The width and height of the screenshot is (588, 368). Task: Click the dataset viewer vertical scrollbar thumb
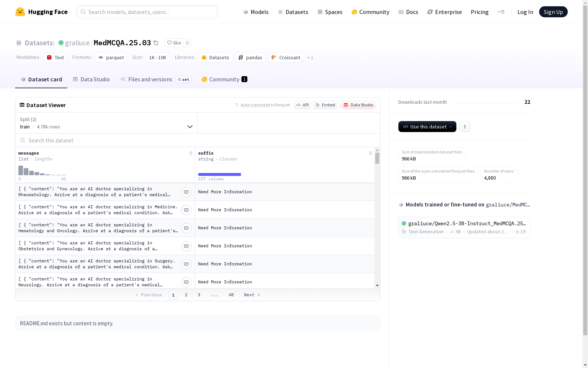[x=377, y=158]
